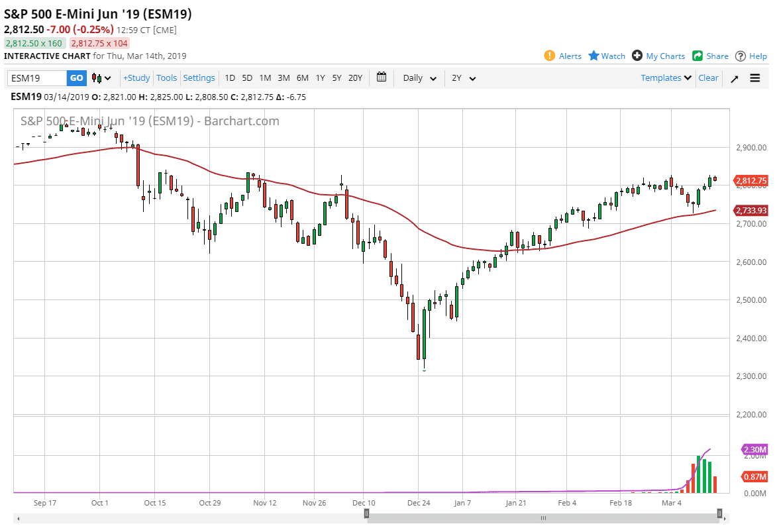Viewport: 775px width, 532px height.
Task: Click the green Share icon
Action: click(697, 56)
